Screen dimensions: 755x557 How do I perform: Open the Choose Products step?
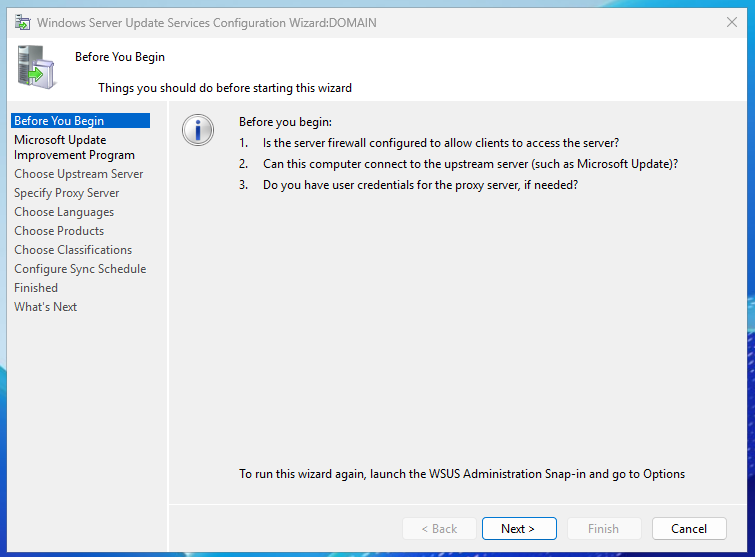pos(59,231)
